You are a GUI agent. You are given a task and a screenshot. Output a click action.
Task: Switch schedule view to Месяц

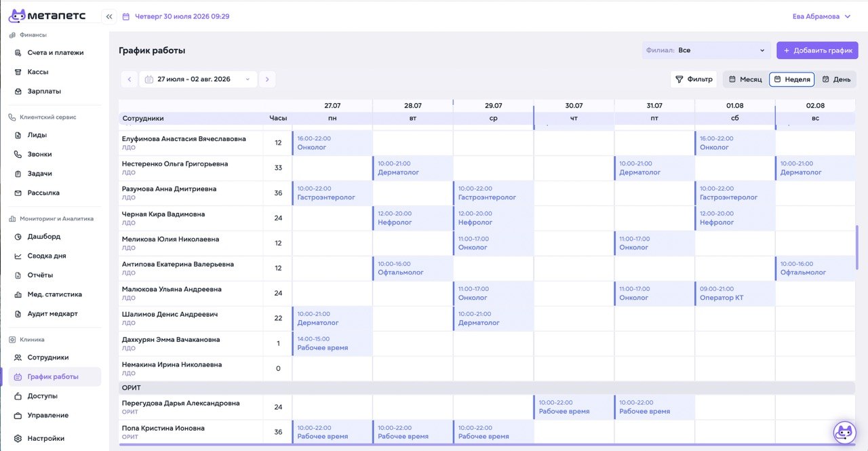(x=745, y=79)
